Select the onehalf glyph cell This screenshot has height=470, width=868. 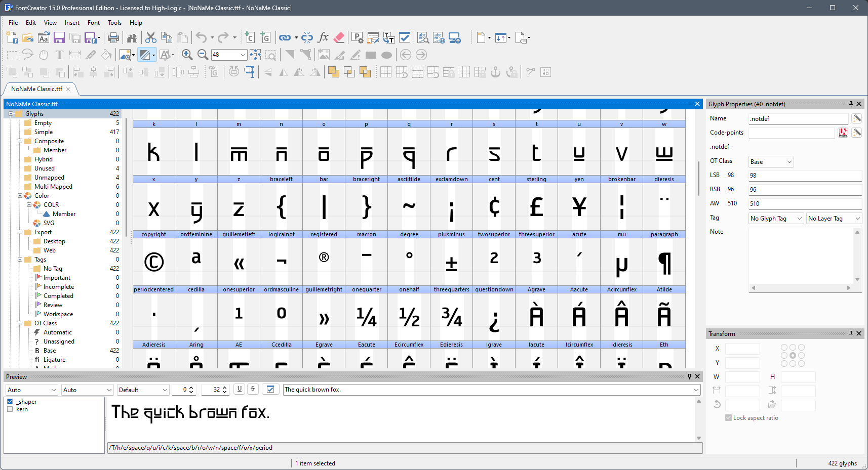click(409, 313)
